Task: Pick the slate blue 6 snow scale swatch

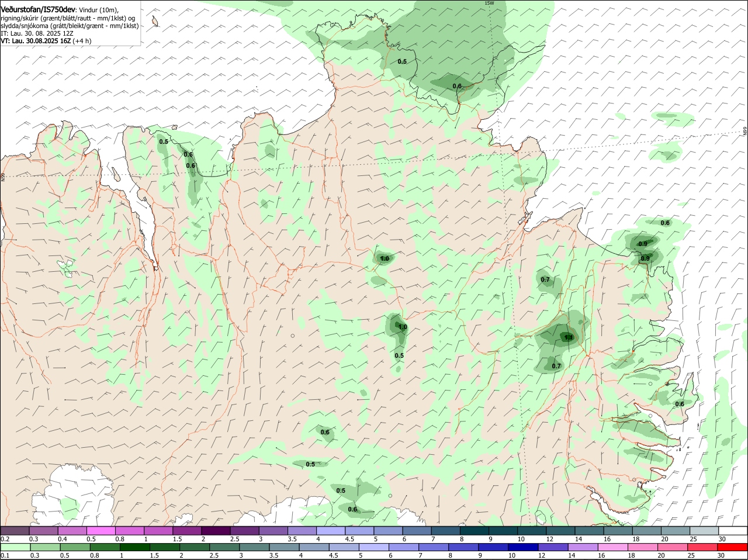Action: coord(417,531)
